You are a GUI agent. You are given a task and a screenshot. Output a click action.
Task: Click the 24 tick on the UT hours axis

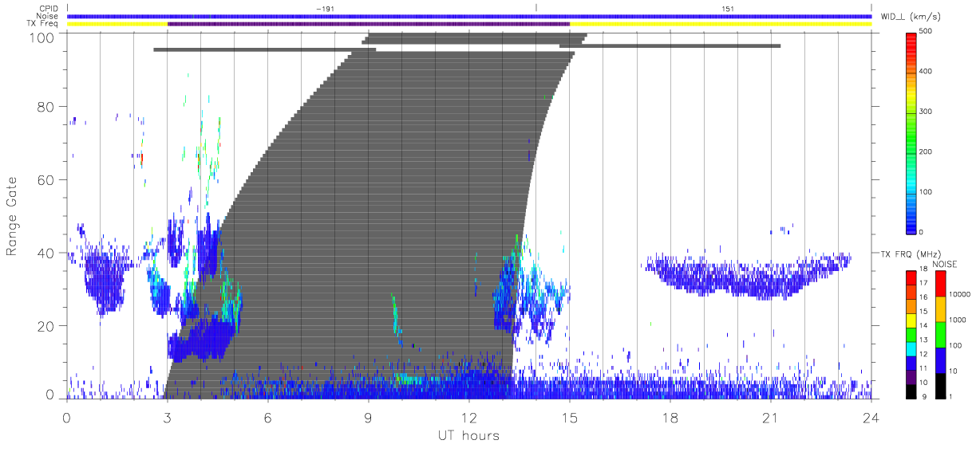point(871,417)
